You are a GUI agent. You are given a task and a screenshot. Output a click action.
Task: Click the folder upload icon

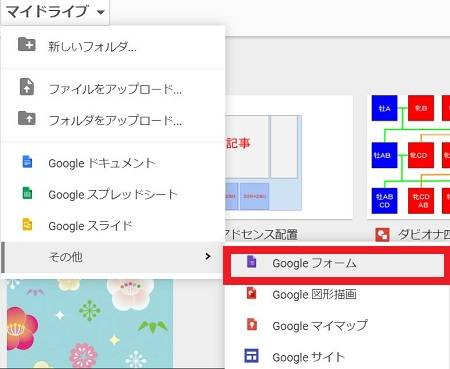point(27,118)
